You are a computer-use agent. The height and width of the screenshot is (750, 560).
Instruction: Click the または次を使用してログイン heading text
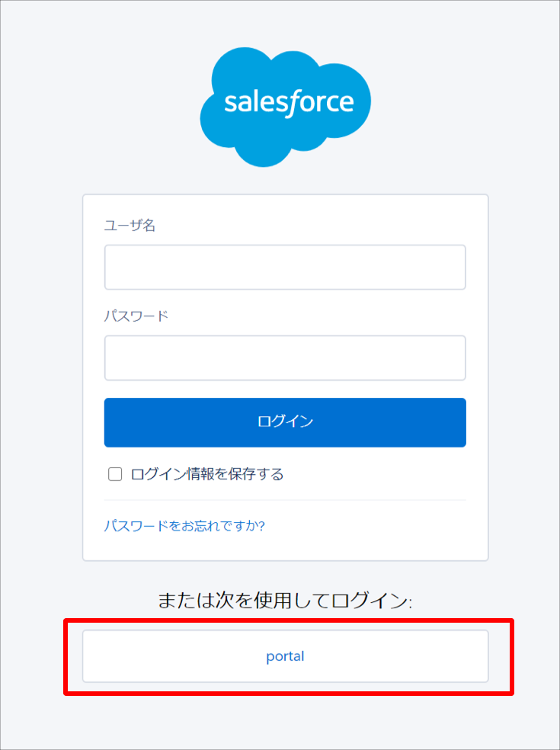pos(285,601)
